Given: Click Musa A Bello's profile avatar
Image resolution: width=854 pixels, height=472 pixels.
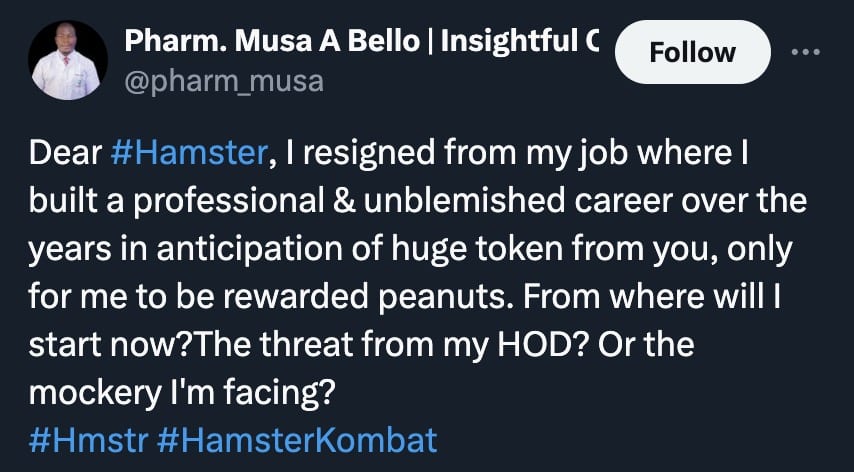Looking at the screenshot, I should [x=67, y=60].
